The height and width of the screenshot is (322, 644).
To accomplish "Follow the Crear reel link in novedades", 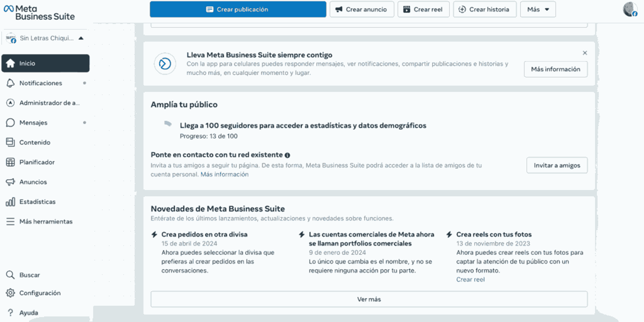I will click(x=470, y=280).
